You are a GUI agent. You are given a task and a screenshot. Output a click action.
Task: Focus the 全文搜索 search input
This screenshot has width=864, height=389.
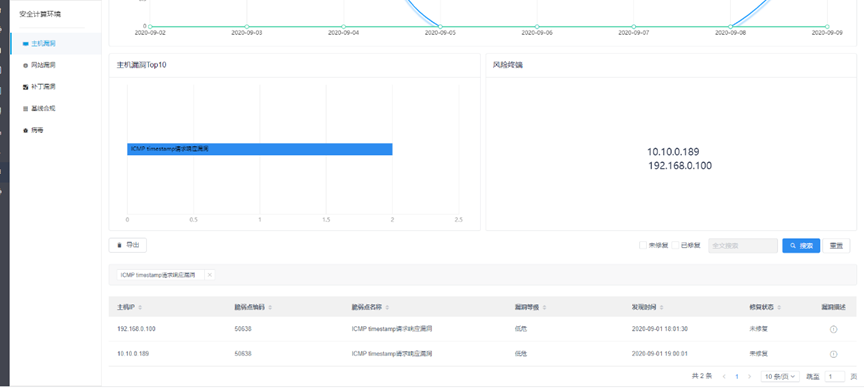[x=743, y=246]
